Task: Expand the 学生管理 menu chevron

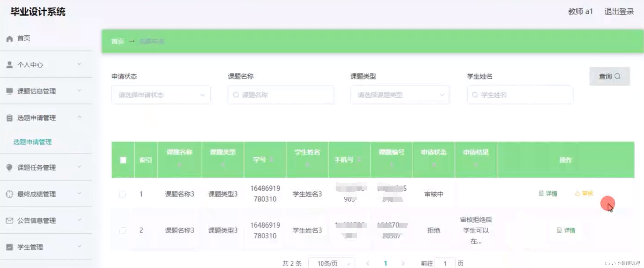Action: coord(79,246)
